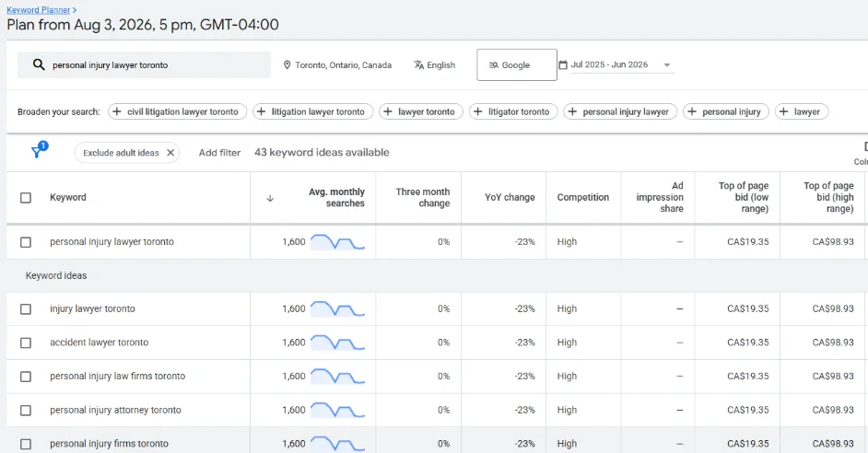Open trend sparkline for 'personal injury attorney toronto'

[337, 410]
